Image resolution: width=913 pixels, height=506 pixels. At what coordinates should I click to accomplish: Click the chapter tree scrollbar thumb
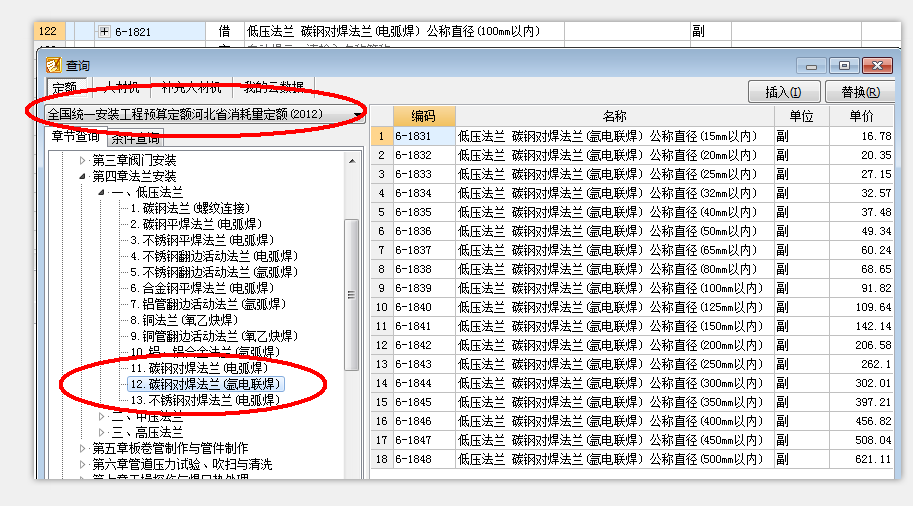[351, 295]
